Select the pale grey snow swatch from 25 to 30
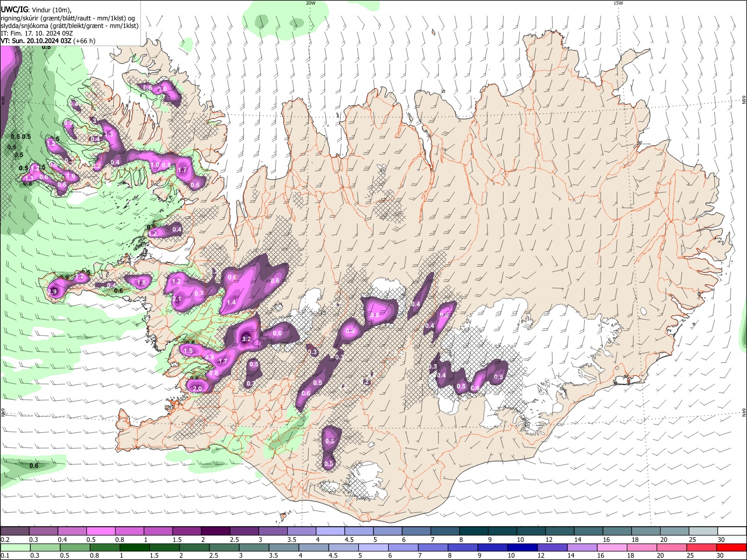Viewport: 747px width, 560px height. pyautogui.click(x=702, y=531)
